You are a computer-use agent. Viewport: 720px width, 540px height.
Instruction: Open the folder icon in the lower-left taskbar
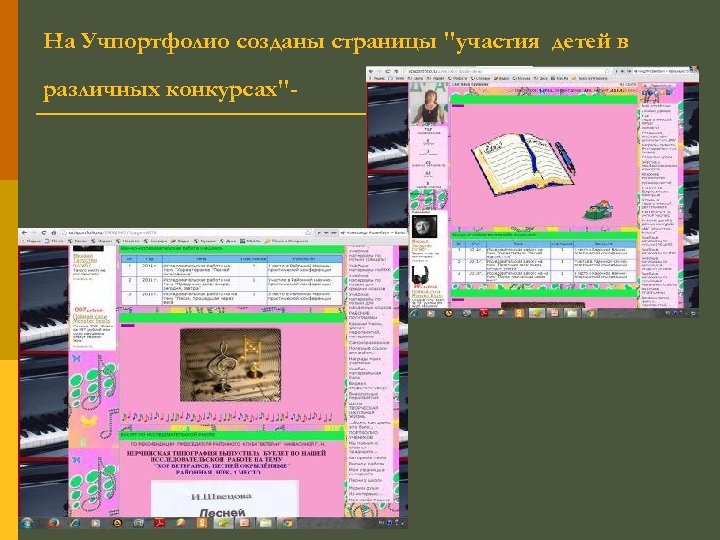[265, 523]
